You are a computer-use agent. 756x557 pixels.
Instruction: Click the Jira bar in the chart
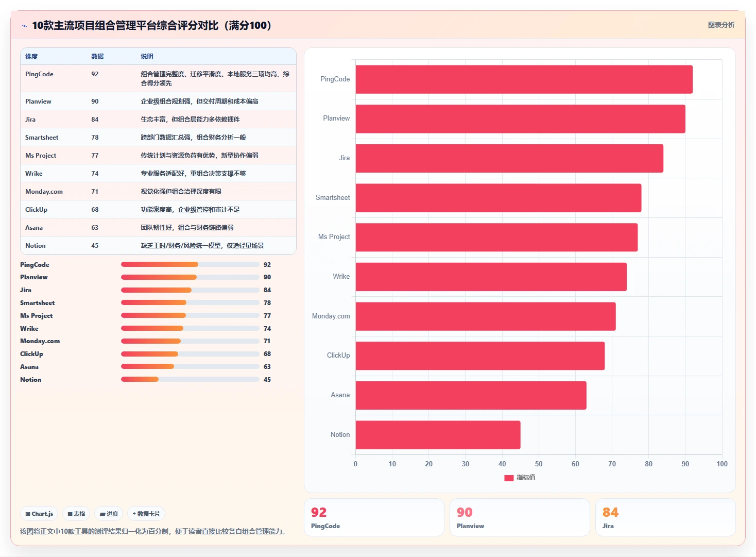[509, 158]
